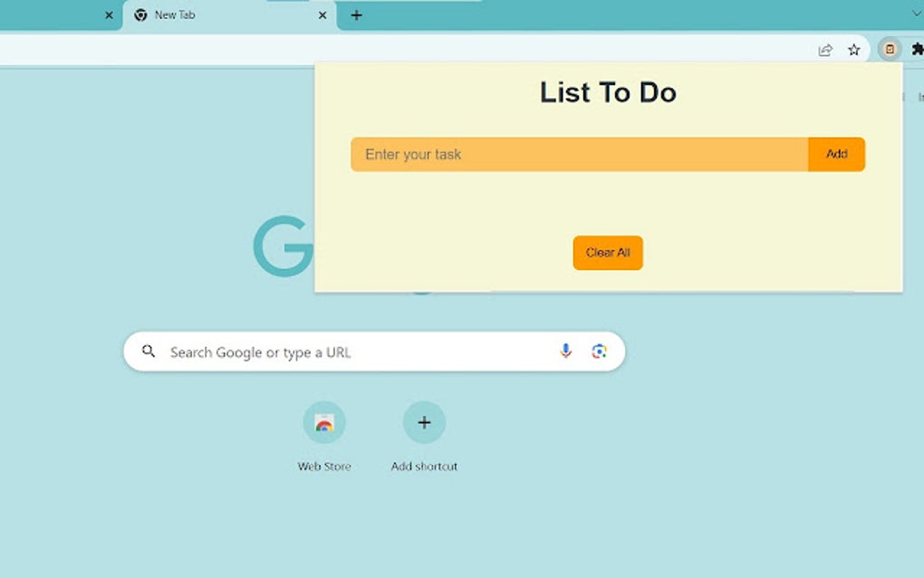This screenshot has width=924, height=578.
Task: Click the share icon in the toolbar
Action: coord(825,50)
